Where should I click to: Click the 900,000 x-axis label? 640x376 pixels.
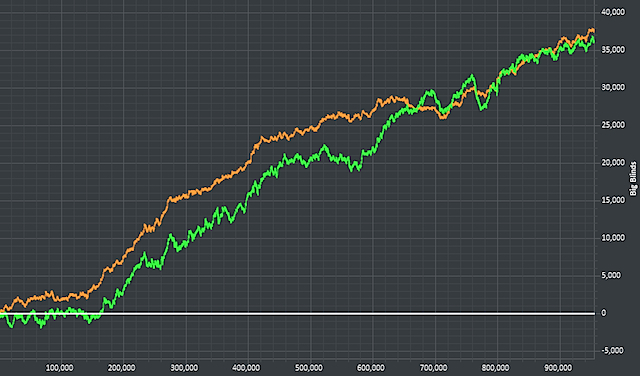[558, 367]
